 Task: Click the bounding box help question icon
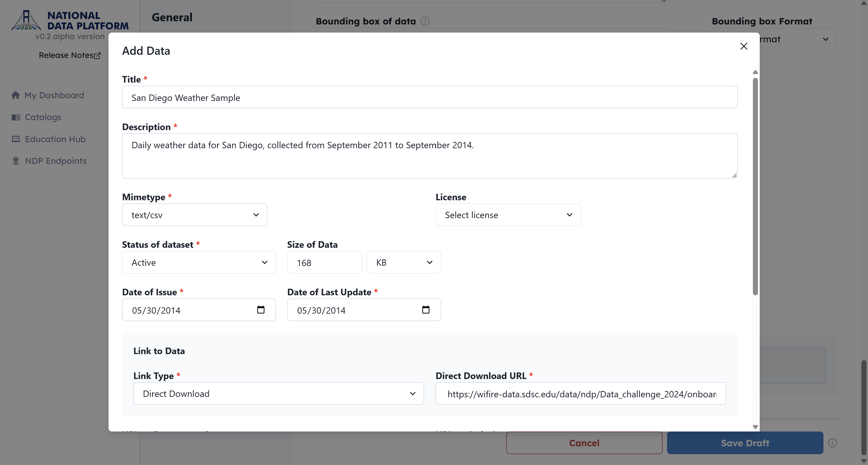[x=425, y=21]
